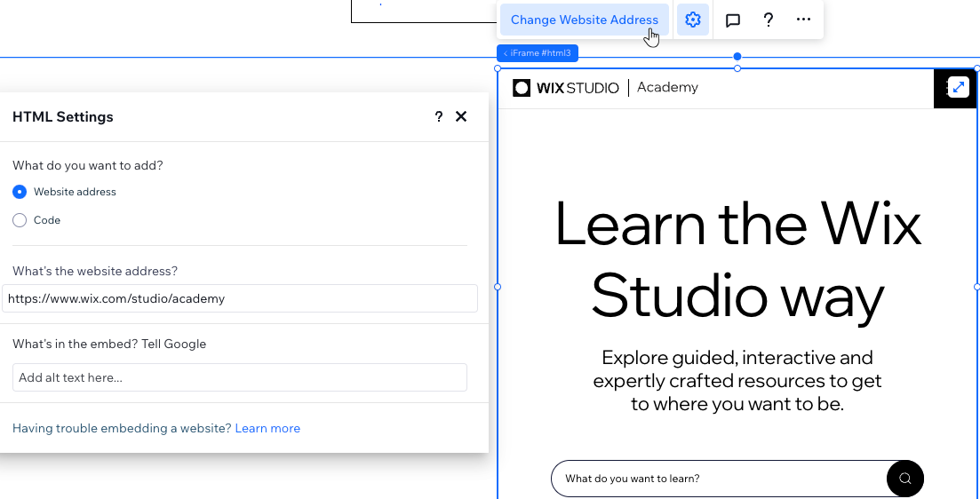Image resolution: width=980 pixels, height=499 pixels.
Task: Click the black search magnifier button
Action: 905,479
